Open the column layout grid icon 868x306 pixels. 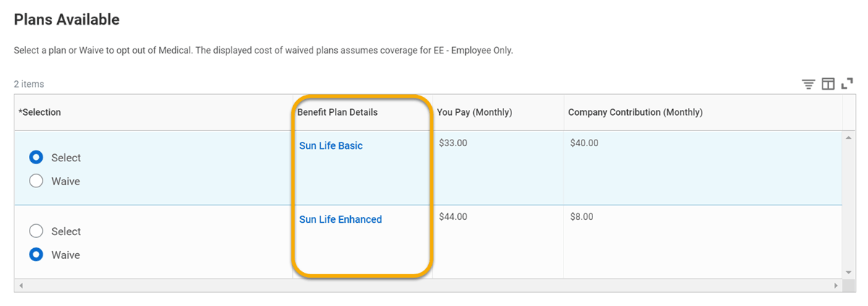(x=828, y=85)
